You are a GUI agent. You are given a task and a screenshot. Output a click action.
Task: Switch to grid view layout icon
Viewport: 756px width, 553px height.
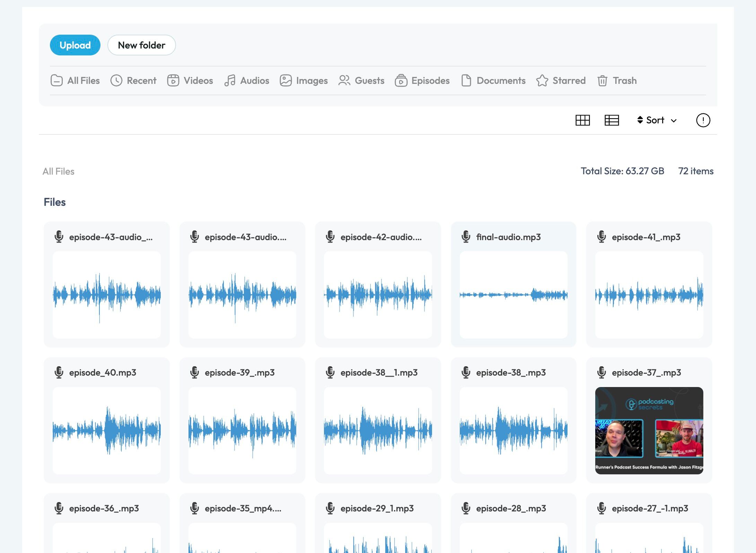tap(582, 120)
